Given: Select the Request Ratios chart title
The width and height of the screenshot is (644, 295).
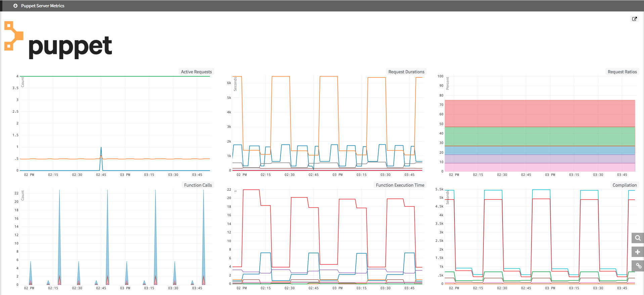Looking at the screenshot, I should tap(622, 72).
